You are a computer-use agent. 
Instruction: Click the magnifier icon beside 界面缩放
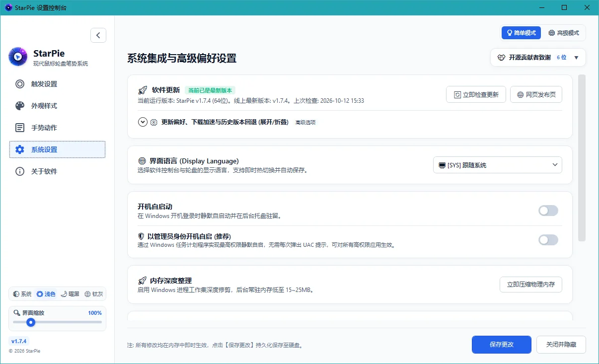pyautogui.click(x=17, y=313)
